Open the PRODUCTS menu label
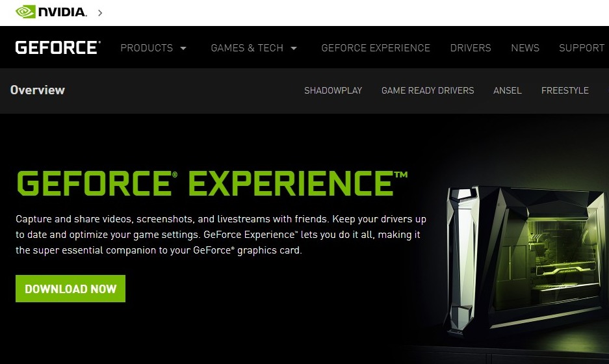The image size is (609, 364). point(146,48)
